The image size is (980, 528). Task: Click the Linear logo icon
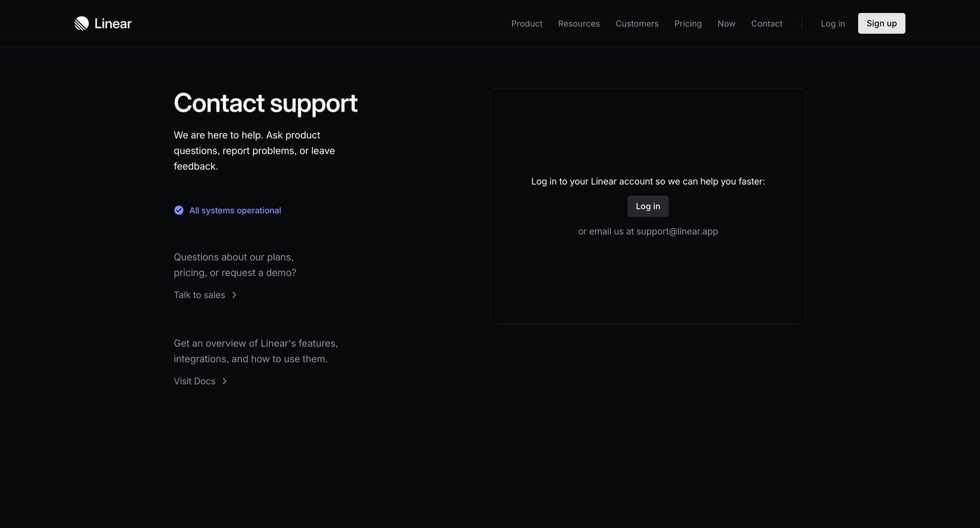[x=82, y=23]
